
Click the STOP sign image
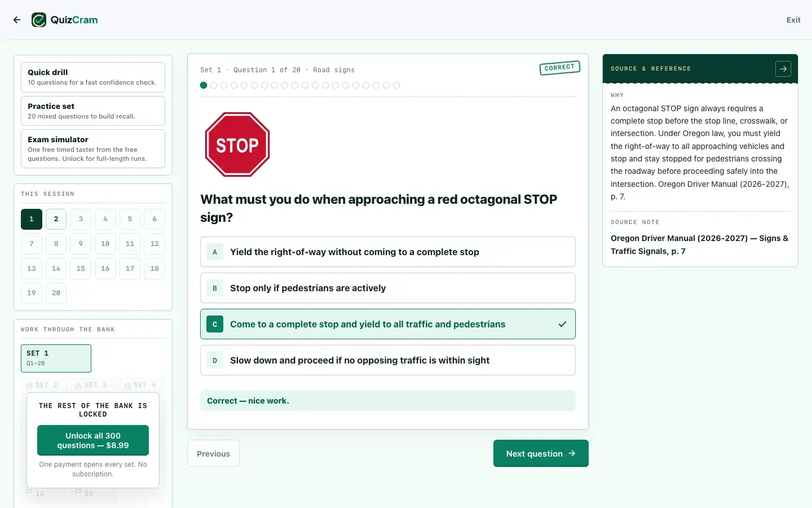[x=237, y=144]
